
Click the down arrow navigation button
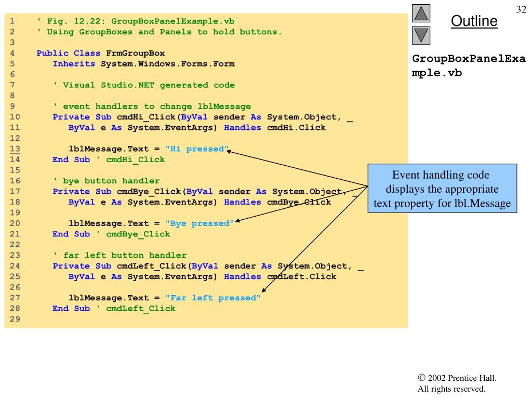click(421, 36)
